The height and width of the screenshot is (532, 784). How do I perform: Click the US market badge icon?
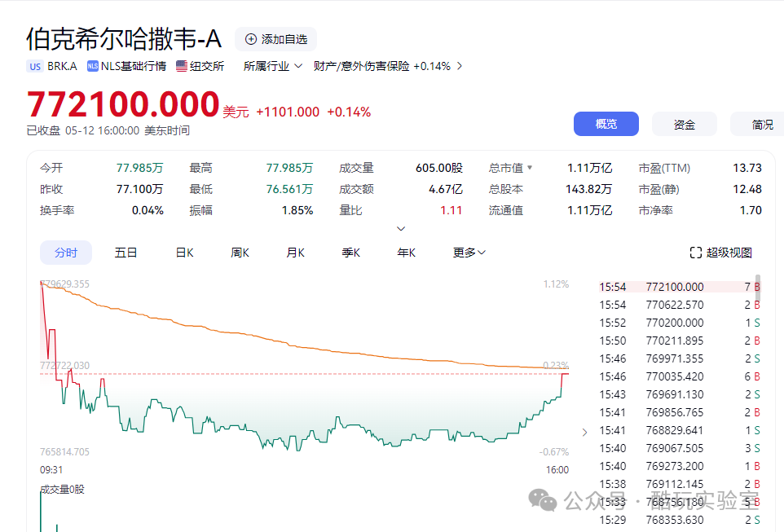[x=35, y=67]
